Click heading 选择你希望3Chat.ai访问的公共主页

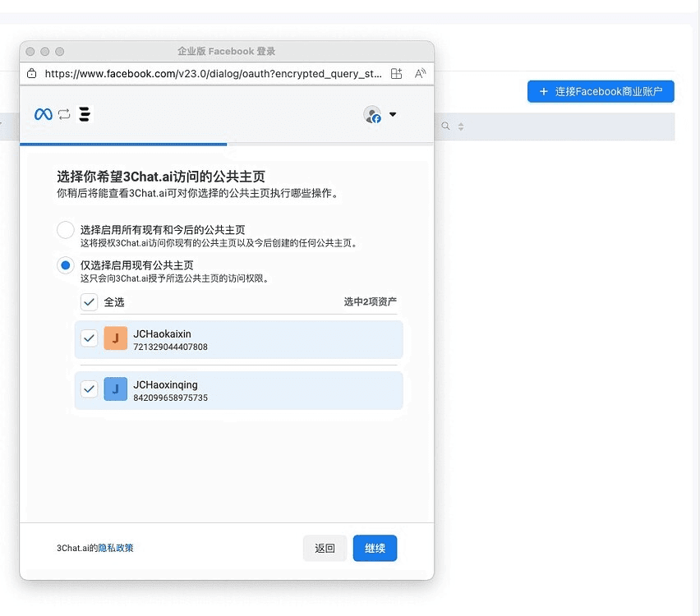(x=161, y=177)
